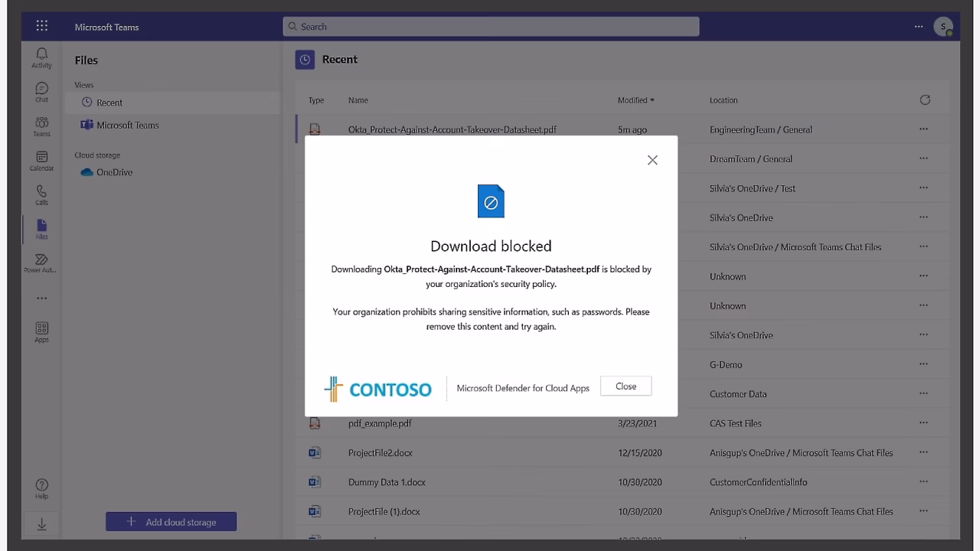The image size is (980, 551).
Task: Open more options for Silvia's OneDrive / Test row
Action: [923, 187]
